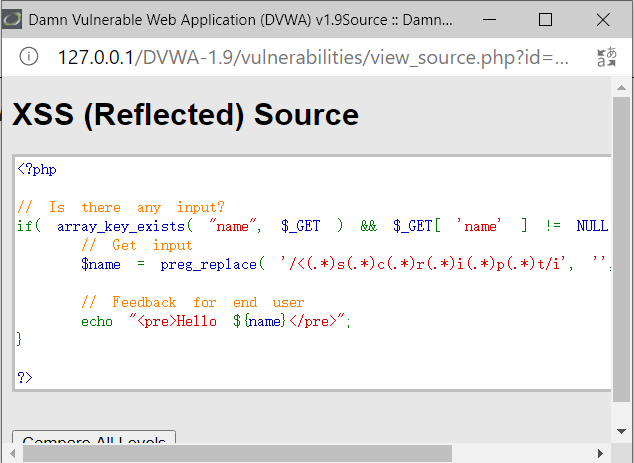Click horizontal scrollbar right arrow

tap(600, 453)
